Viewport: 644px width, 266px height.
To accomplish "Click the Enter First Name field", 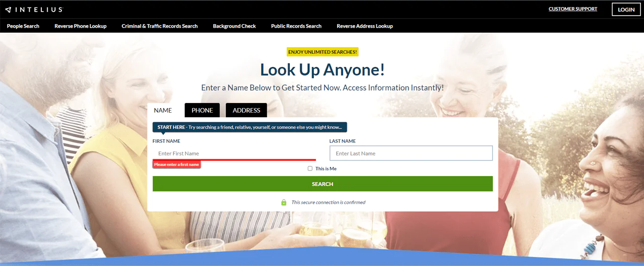I will tap(234, 153).
